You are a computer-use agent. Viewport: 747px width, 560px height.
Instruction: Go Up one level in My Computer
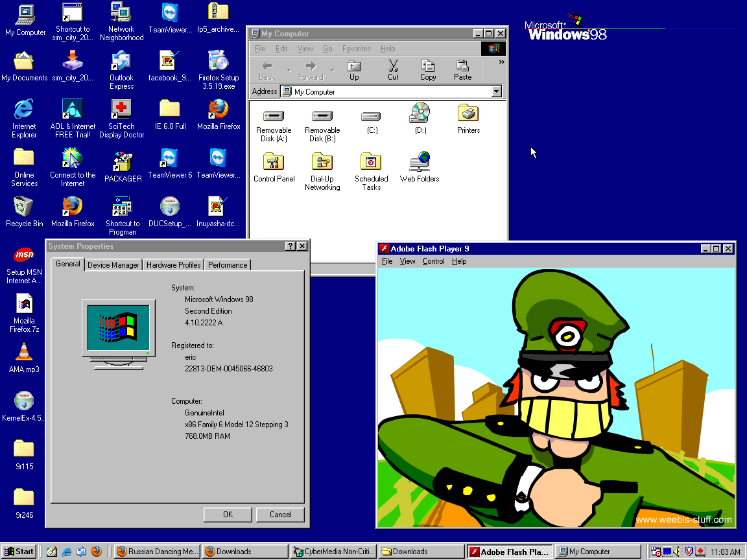coord(354,70)
